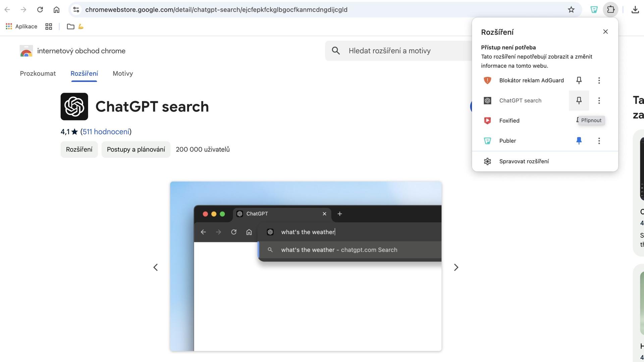644x362 pixels.
Task: Pin Blokátor reklam AdGuard to toolbar
Action: pos(579,80)
